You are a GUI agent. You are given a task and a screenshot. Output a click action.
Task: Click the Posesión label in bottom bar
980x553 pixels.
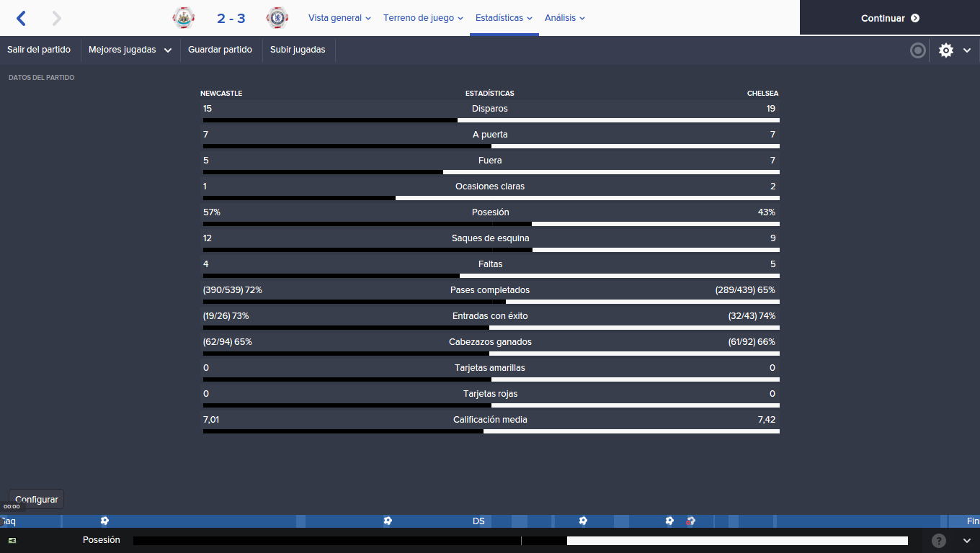tap(101, 540)
